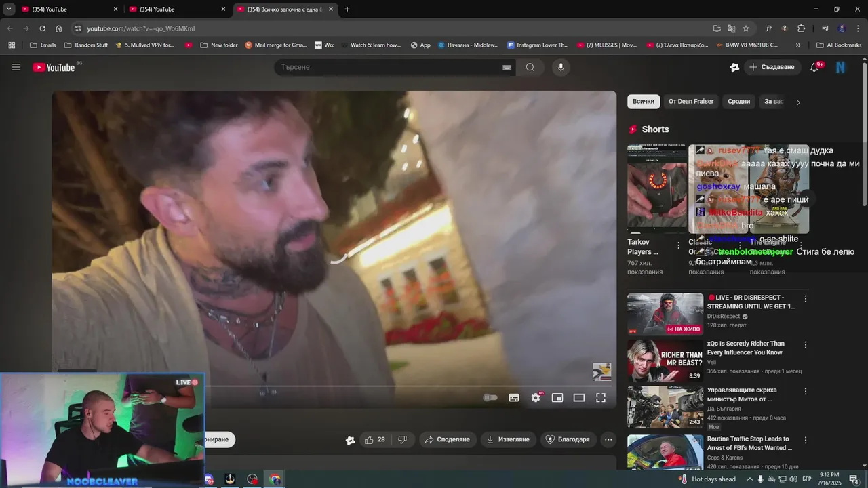Start voice search with the microphone
Image resolution: width=868 pixels, height=488 pixels.
(560, 67)
